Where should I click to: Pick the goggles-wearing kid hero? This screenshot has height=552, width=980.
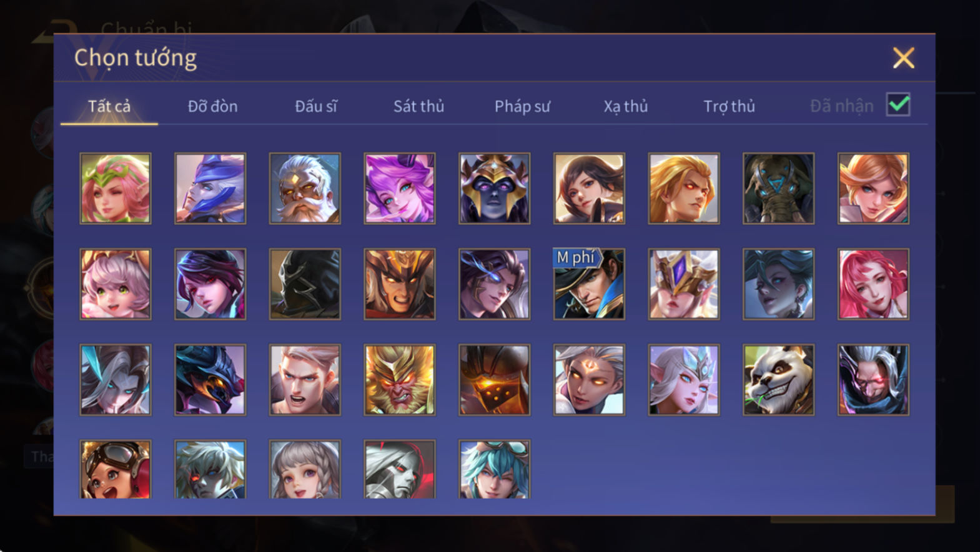(116, 469)
